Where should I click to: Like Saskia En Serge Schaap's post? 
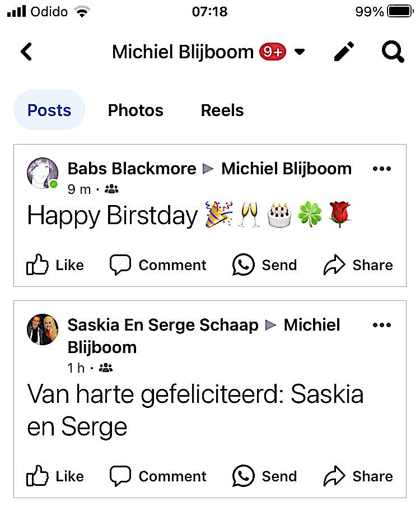coord(55,476)
